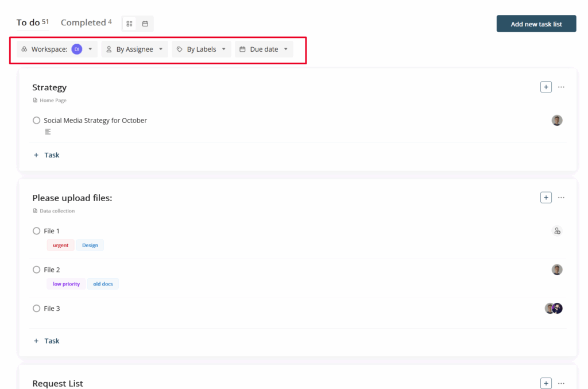Switch to the calendar view icon

(x=145, y=24)
